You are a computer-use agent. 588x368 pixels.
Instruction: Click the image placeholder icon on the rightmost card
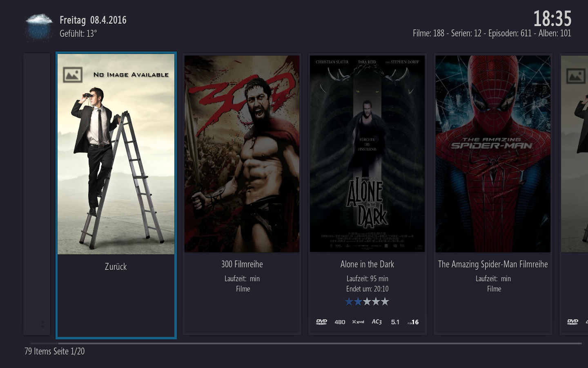pyautogui.click(x=576, y=76)
